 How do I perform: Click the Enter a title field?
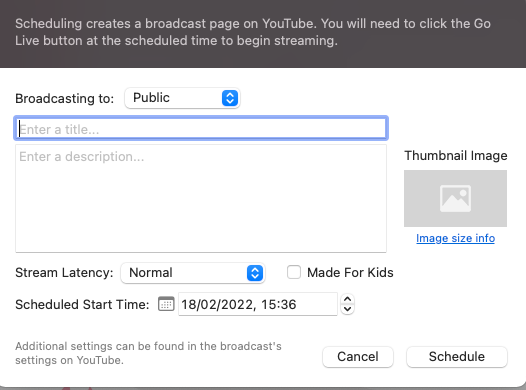coord(201,128)
